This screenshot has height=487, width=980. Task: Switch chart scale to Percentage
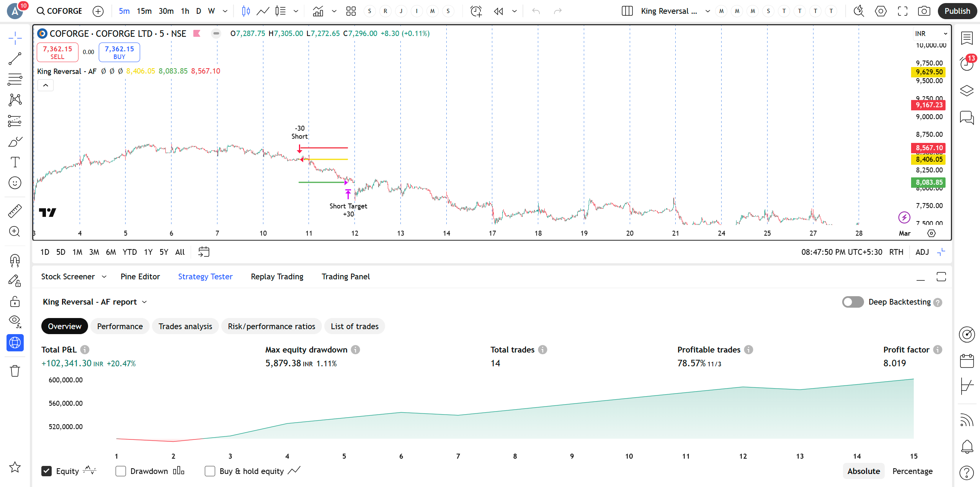click(x=913, y=471)
